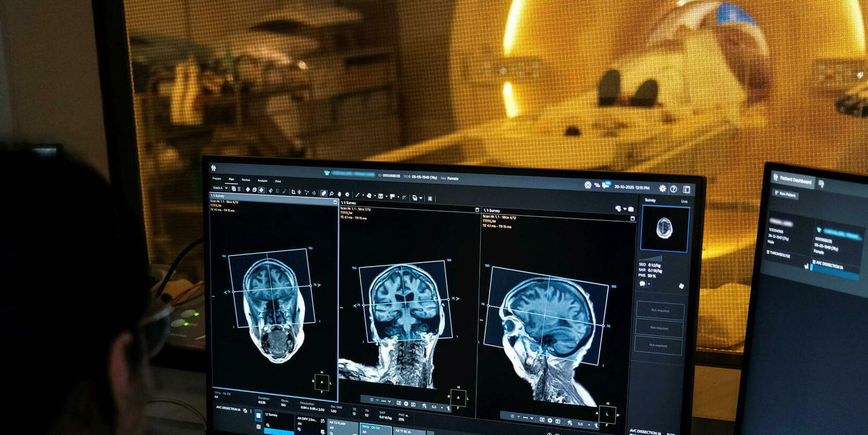Switch to the Review tab
Viewport: 868px width, 435px height.
pos(245,180)
